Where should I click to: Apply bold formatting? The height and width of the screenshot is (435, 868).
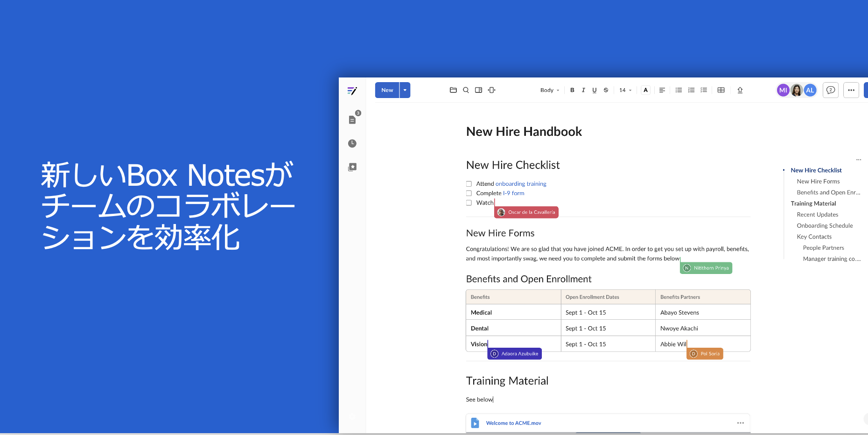(x=572, y=90)
